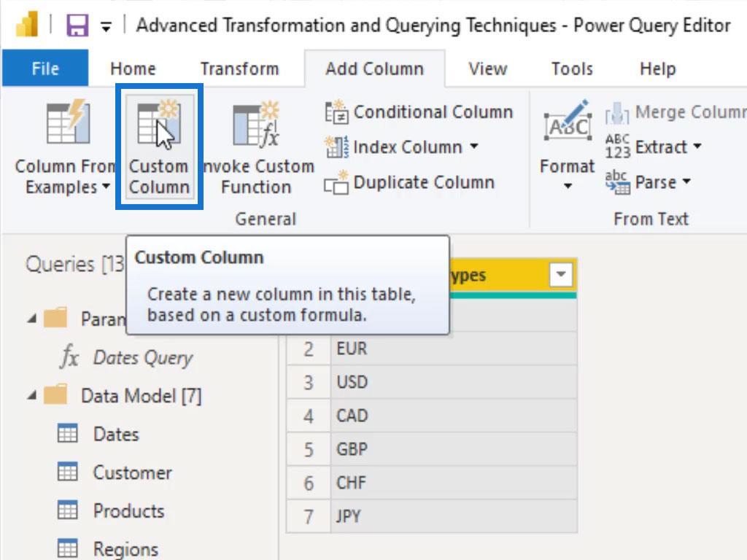Select the Dates Query function

click(x=127, y=357)
